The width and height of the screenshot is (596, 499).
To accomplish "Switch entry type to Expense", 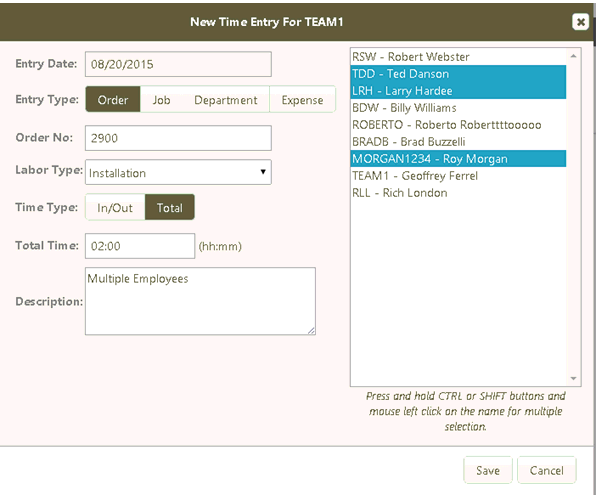I will click(x=303, y=100).
